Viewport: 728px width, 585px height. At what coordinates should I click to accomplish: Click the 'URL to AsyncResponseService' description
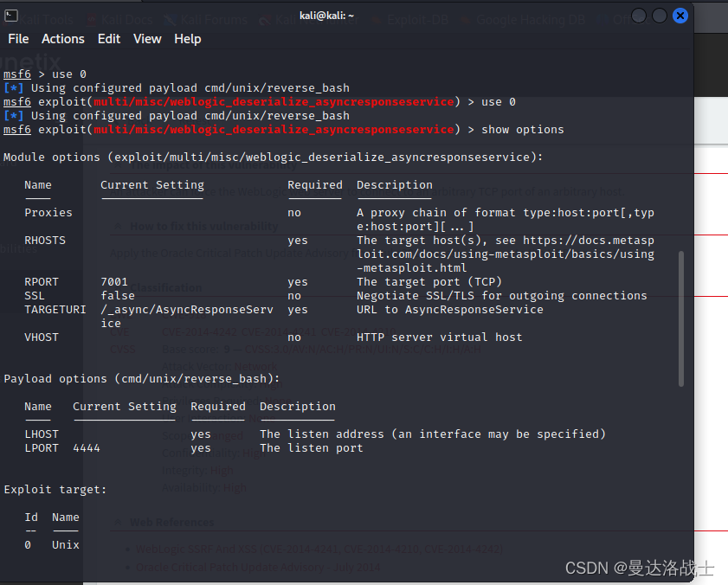click(x=450, y=310)
